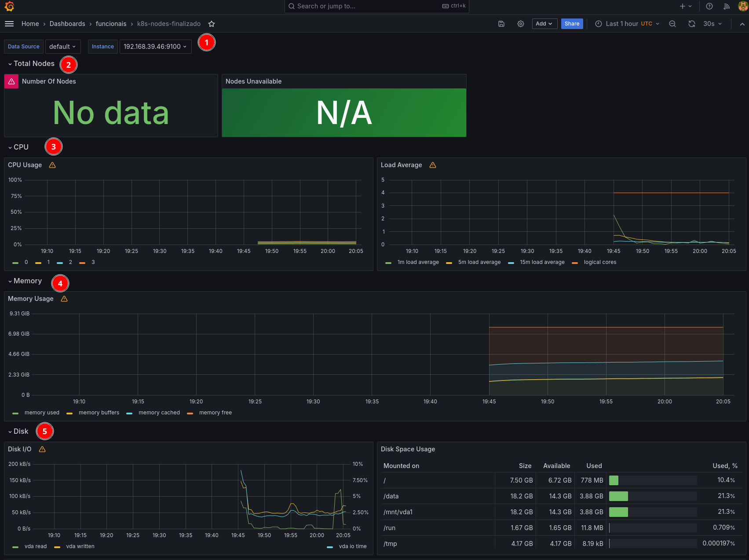This screenshot has width=749, height=560.
Task: Open the Add dropdown menu
Action: tap(544, 24)
